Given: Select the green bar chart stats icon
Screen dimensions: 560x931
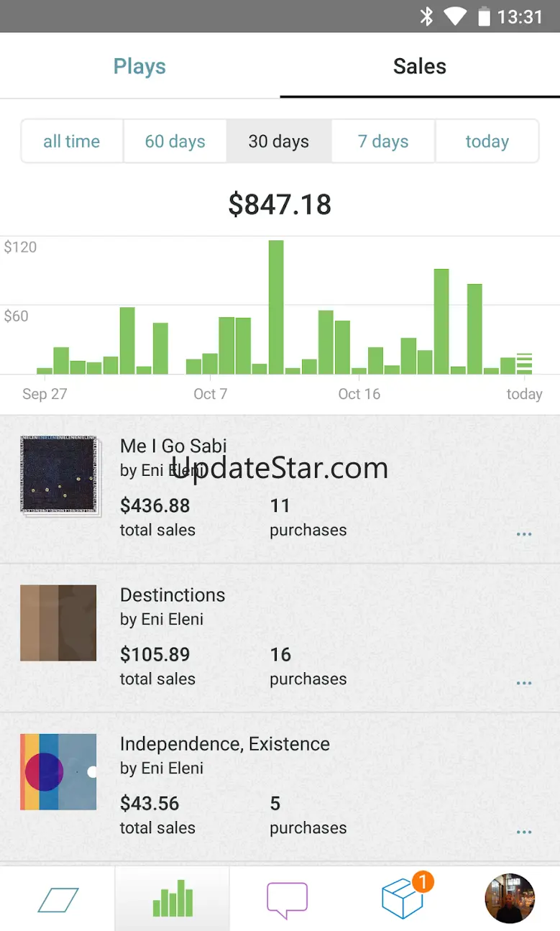Looking at the screenshot, I should (173, 899).
